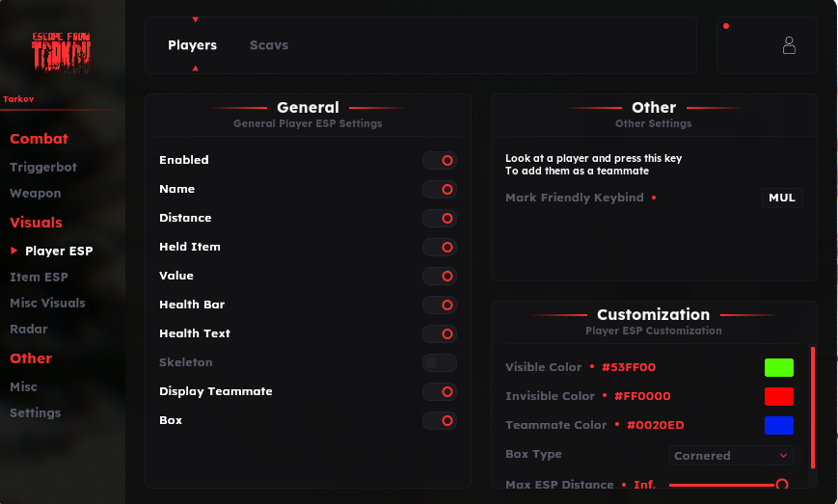
Task: Switch to the Scavs tab
Action: [269, 45]
